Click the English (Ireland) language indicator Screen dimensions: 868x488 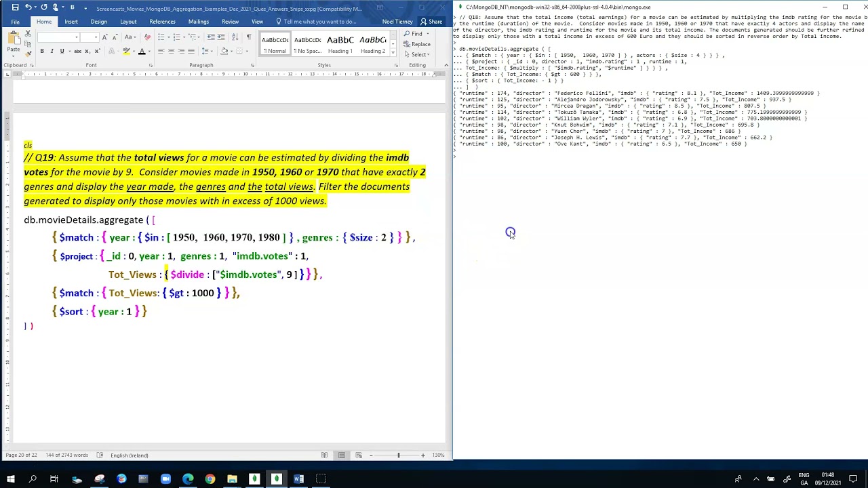(129, 455)
